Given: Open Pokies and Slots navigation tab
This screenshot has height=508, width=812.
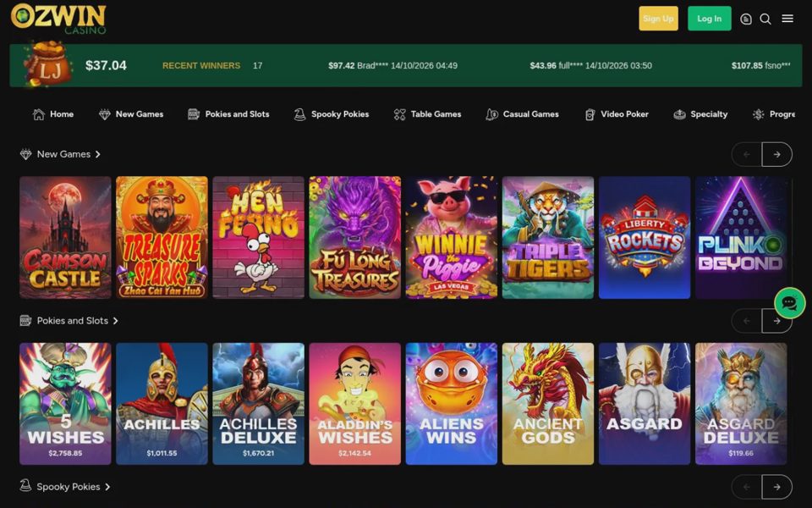Looking at the screenshot, I should click(x=228, y=114).
